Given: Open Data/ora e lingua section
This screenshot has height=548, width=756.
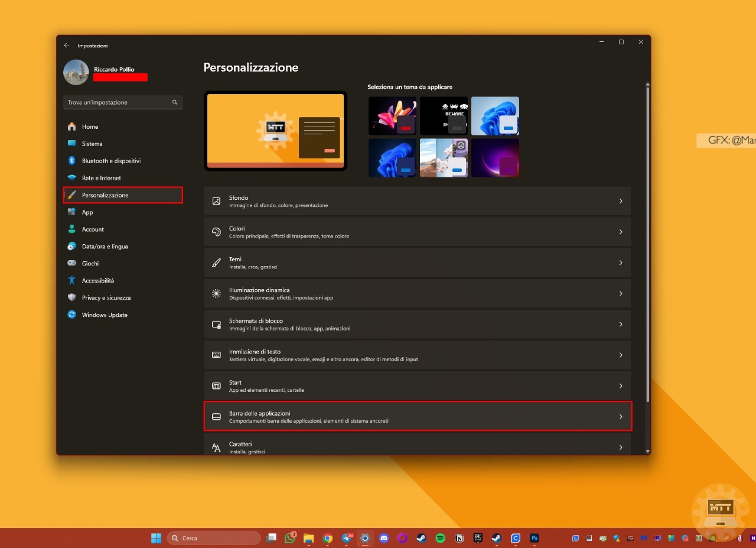Looking at the screenshot, I should pos(105,247).
